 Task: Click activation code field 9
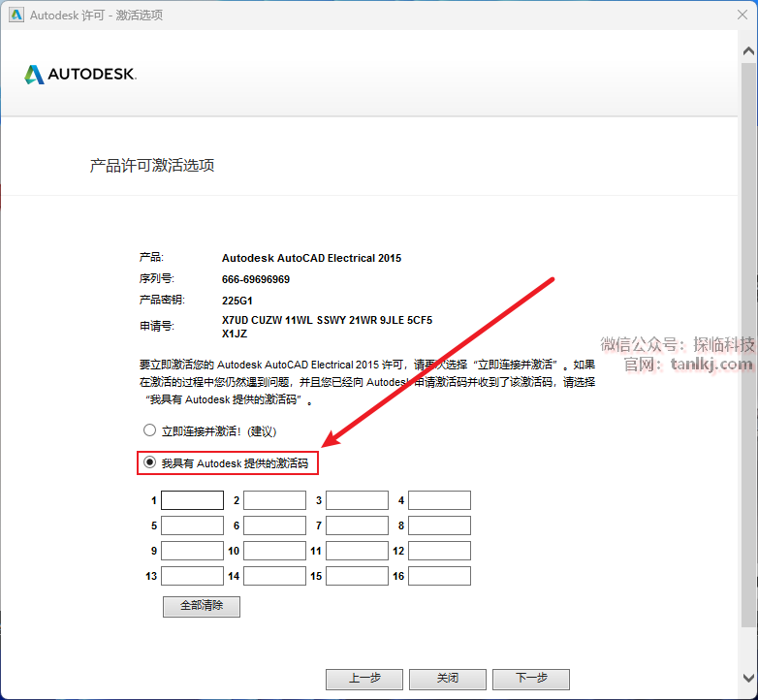click(192, 551)
